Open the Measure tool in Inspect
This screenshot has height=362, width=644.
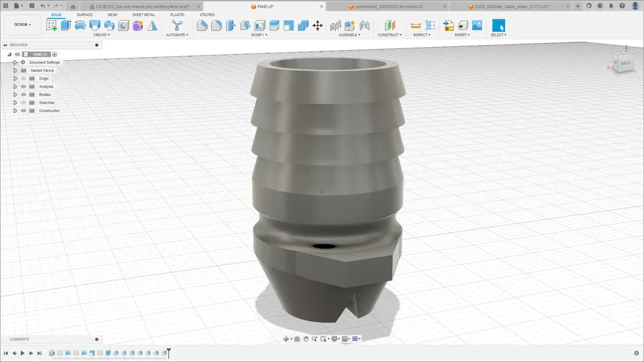pos(416,26)
